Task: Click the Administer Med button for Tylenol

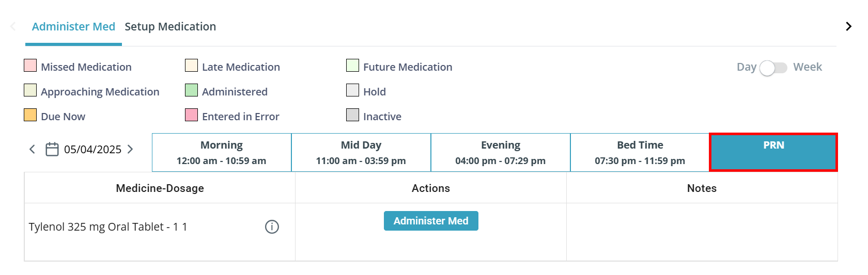Action: pos(431,221)
